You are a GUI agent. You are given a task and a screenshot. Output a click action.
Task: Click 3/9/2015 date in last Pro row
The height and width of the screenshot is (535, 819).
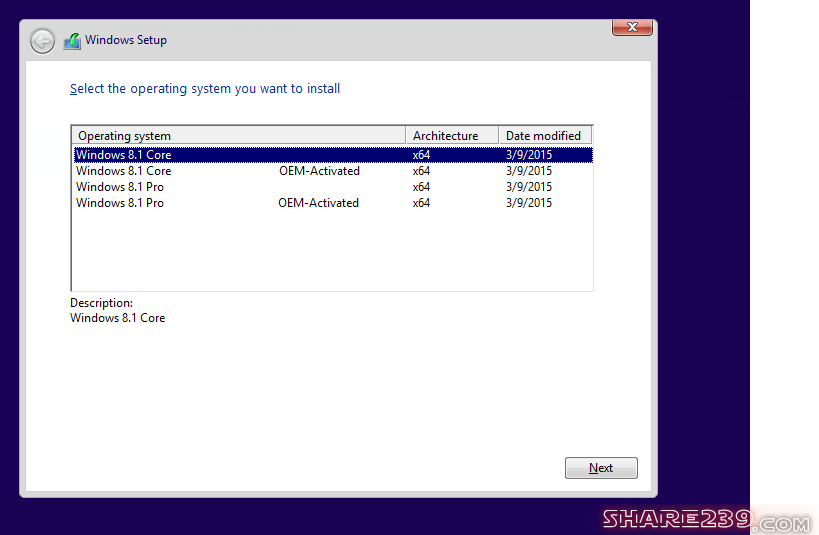[x=529, y=203]
